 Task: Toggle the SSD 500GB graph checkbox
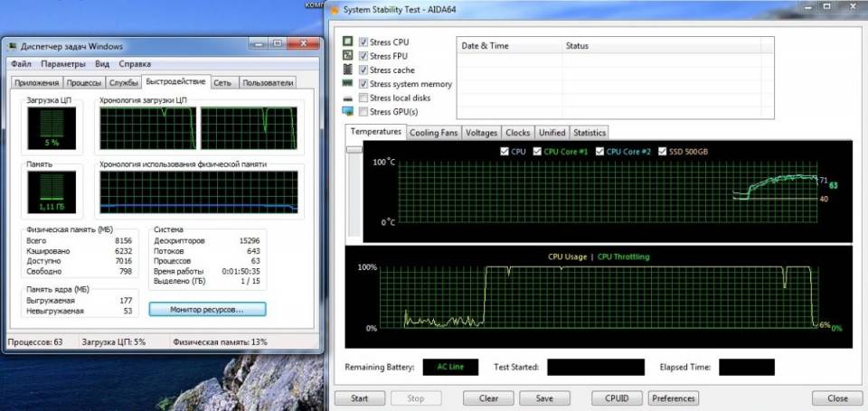661,152
